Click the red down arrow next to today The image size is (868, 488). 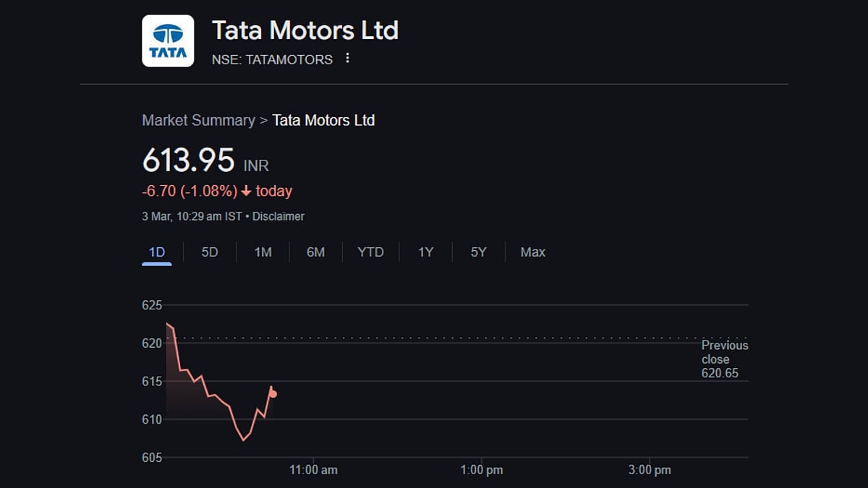246,192
